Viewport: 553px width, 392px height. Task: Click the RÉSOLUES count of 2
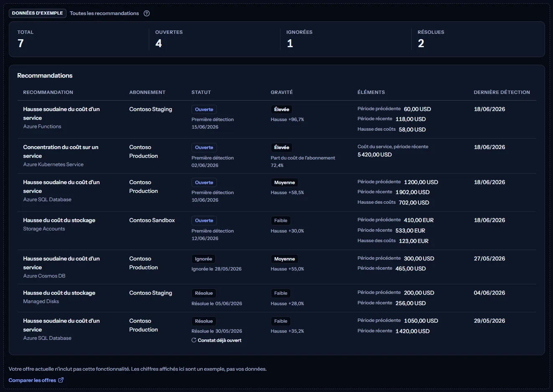pyautogui.click(x=421, y=43)
